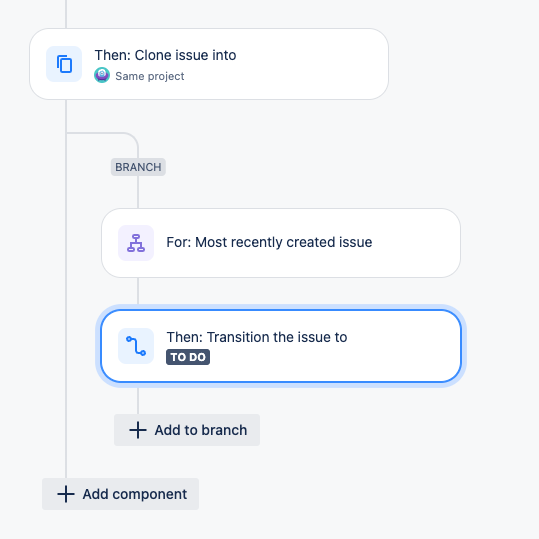Click the transition issue workflow icon
Screen dimensions: 539x539
[x=136, y=346]
